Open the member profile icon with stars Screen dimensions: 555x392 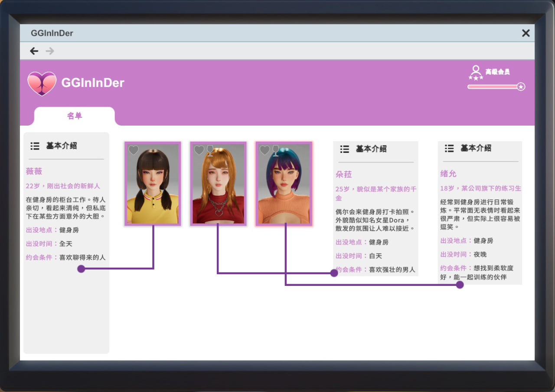(x=476, y=72)
